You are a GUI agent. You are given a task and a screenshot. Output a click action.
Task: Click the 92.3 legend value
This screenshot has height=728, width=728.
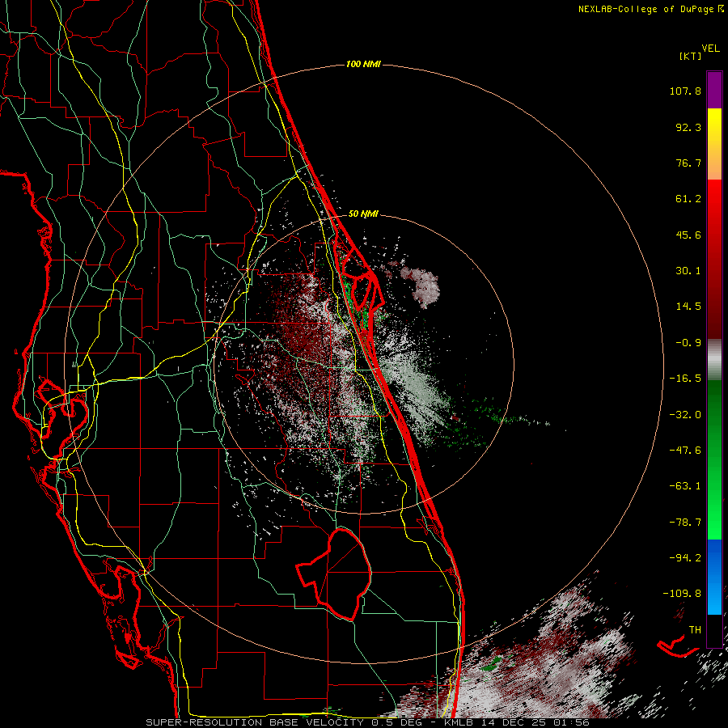click(688, 127)
